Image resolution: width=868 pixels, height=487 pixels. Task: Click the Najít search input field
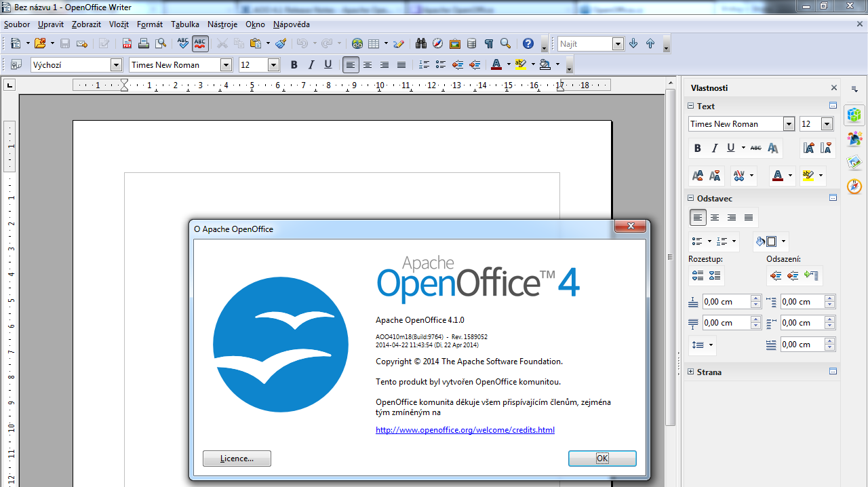click(x=585, y=43)
